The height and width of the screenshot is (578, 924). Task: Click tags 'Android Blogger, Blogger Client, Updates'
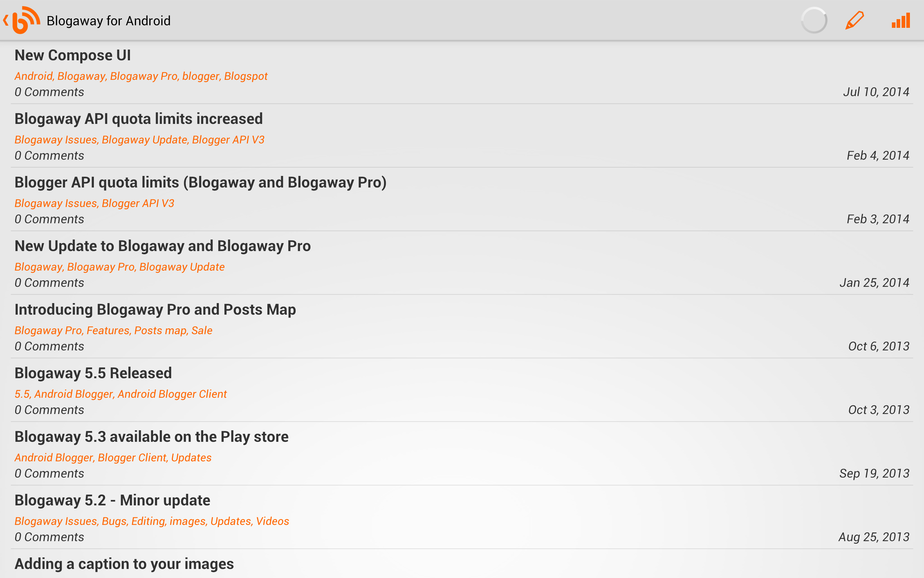tap(113, 457)
